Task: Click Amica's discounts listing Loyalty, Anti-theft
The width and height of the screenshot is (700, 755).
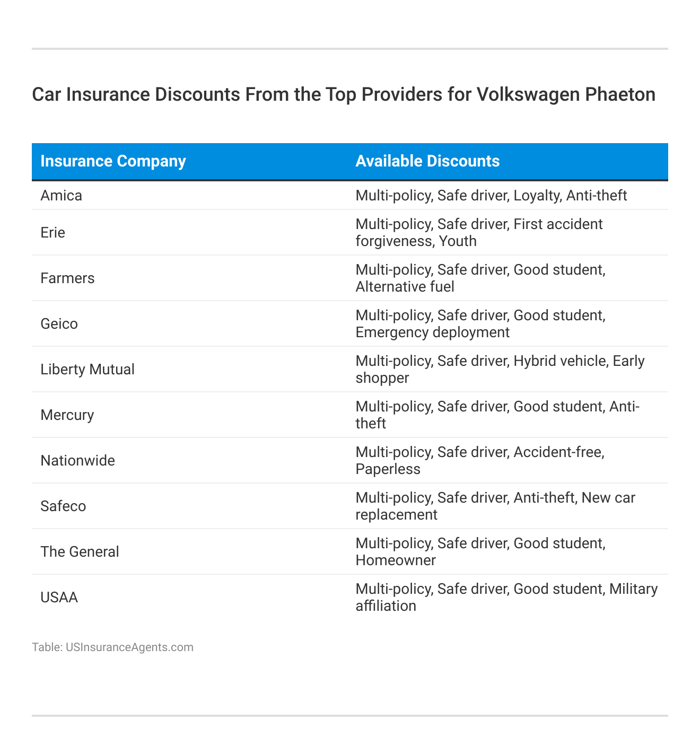Action: tap(491, 196)
